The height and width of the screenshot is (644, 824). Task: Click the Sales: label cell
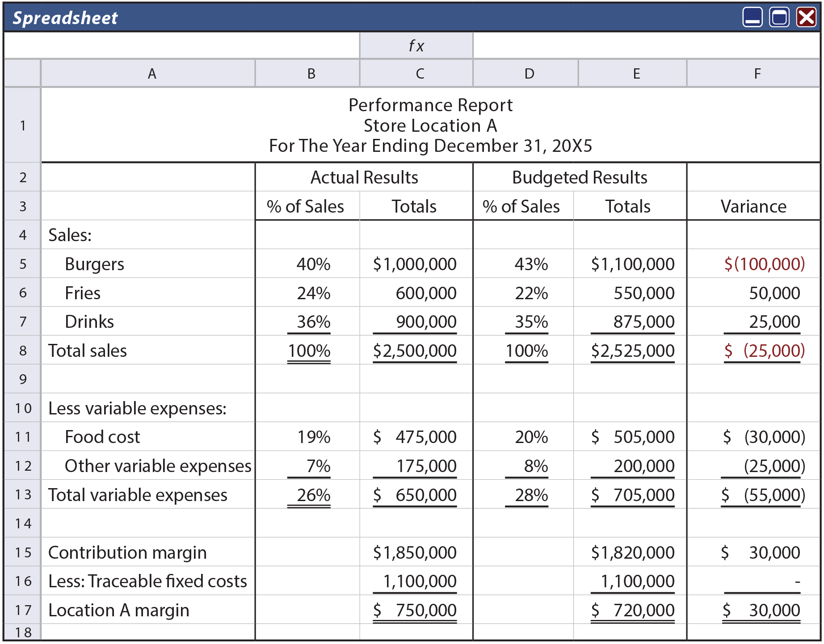coord(148,234)
